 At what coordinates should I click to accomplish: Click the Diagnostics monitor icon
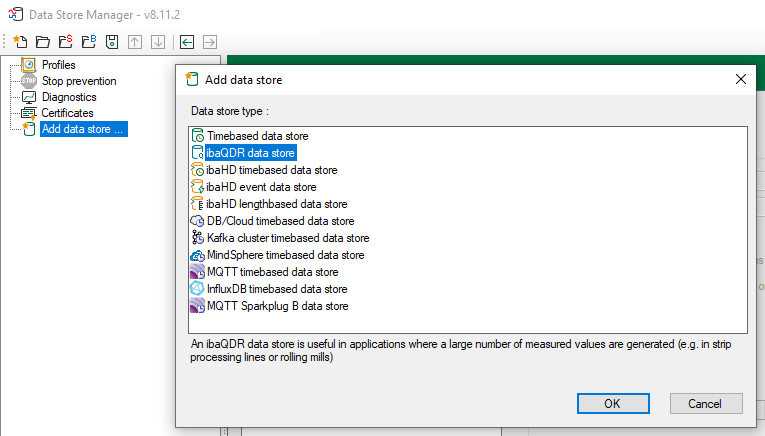pos(29,97)
